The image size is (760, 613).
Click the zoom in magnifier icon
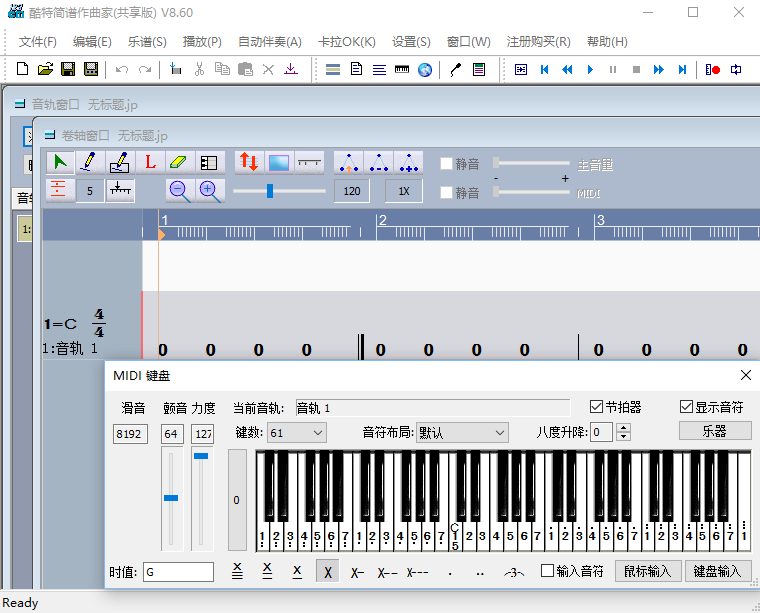[x=208, y=190]
